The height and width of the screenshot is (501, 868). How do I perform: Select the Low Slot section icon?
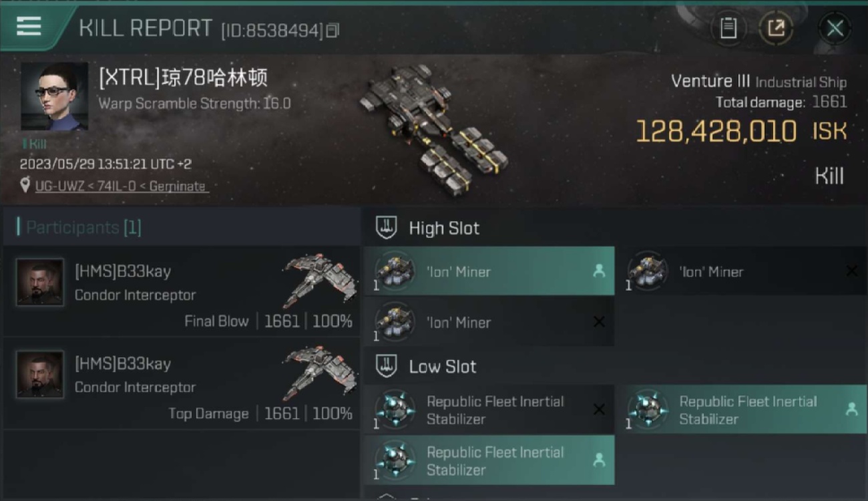tap(386, 365)
